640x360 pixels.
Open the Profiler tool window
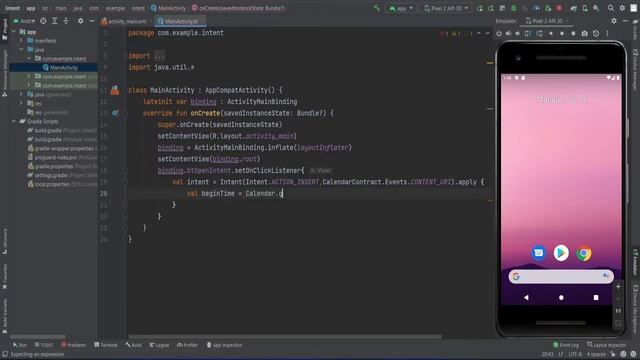[x=187, y=345]
